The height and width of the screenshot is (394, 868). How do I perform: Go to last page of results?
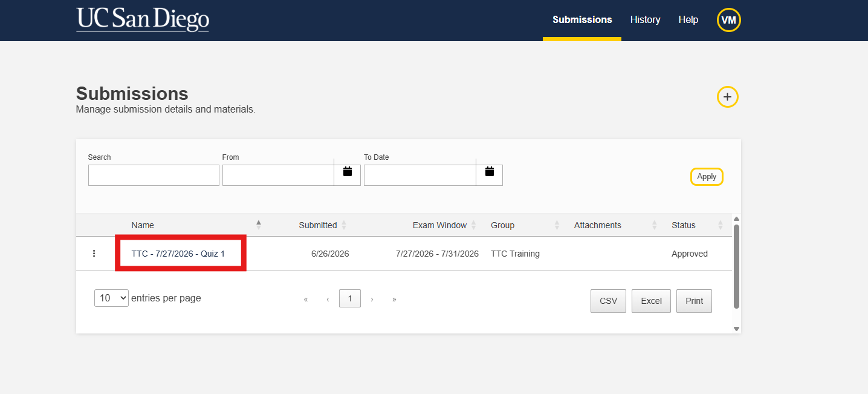tap(394, 299)
